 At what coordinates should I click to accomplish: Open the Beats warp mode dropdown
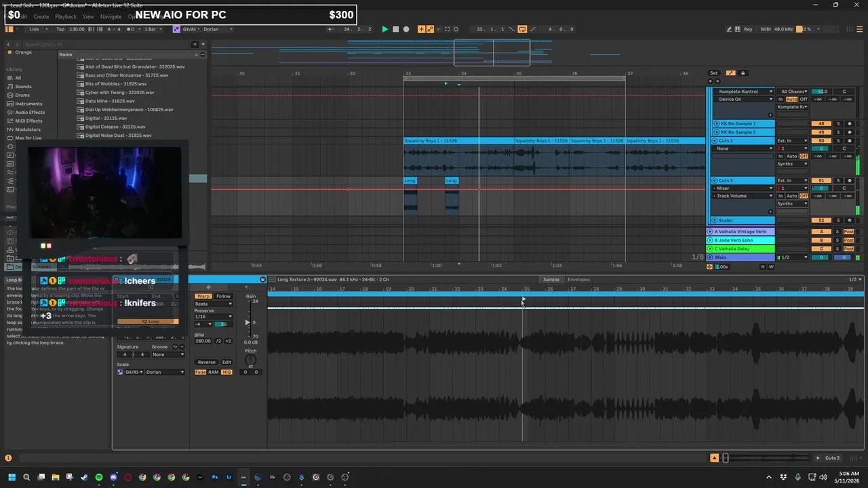tap(214, 304)
